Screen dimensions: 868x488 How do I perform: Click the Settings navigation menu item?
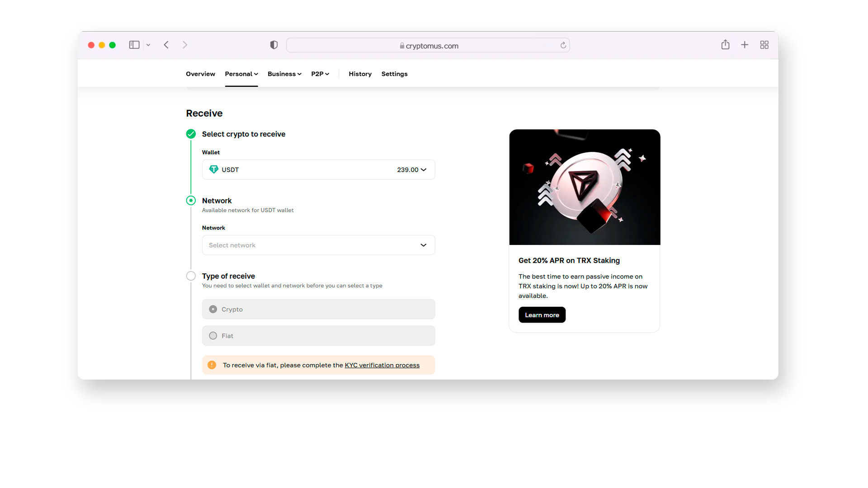(x=395, y=74)
